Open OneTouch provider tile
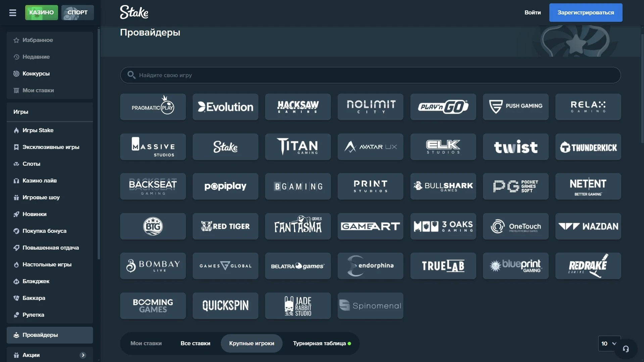This screenshot has height=362, width=644. click(x=515, y=226)
